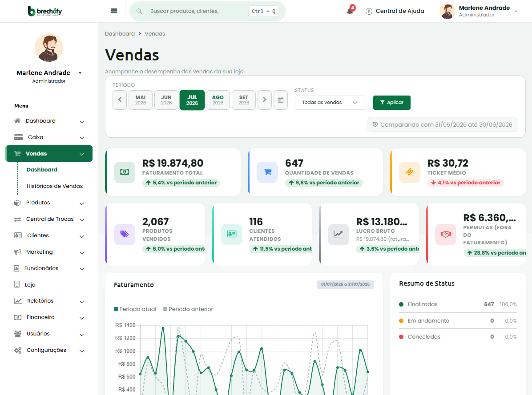This screenshot has width=532, height=395.
Task: Click the Usuários group icon
Action: pos(18,334)
